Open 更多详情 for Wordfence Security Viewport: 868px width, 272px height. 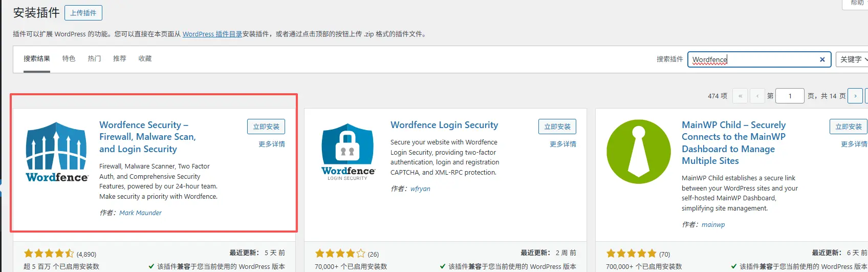coord(272,144)
